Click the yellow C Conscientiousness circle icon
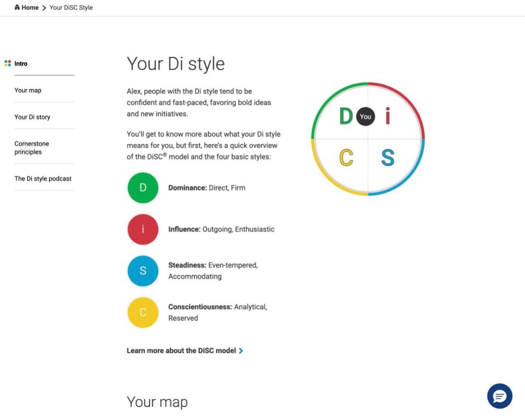The width and height of the screenshot is (525, 420). click(143, 312)
